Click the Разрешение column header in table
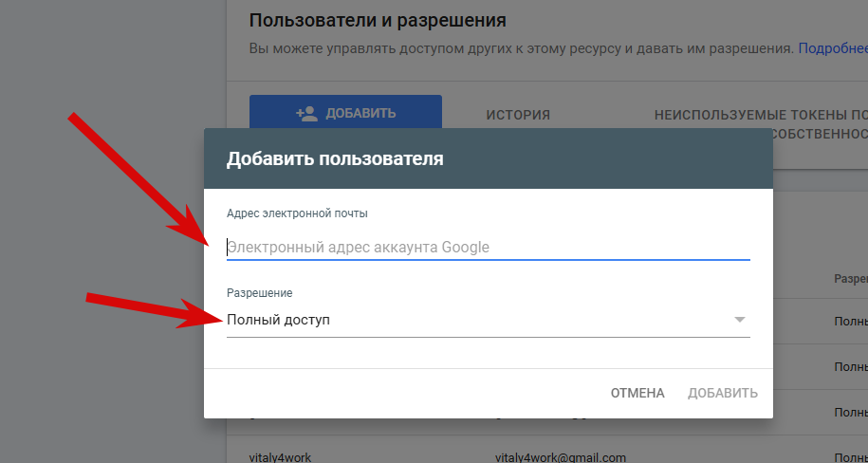The image size is (868, 463). coord(851,279)
